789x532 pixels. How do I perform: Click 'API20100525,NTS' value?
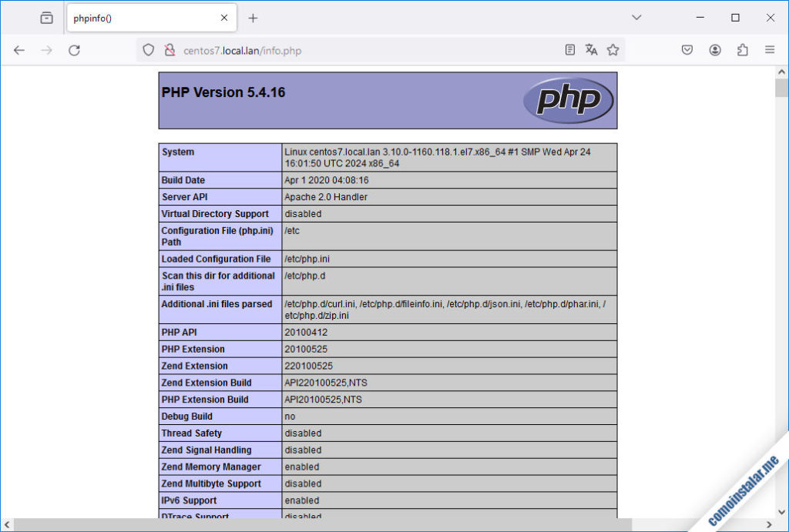pyautogui.click(x=323, y=400)
